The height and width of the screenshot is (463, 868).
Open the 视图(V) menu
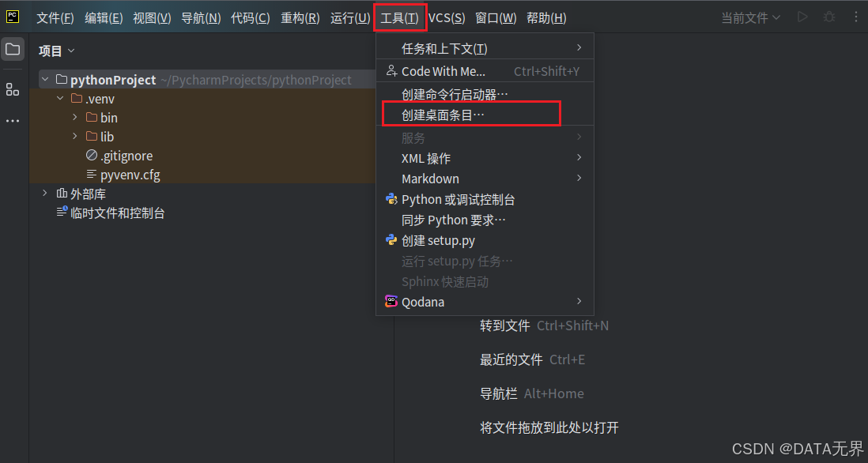[x=152, y=18]
